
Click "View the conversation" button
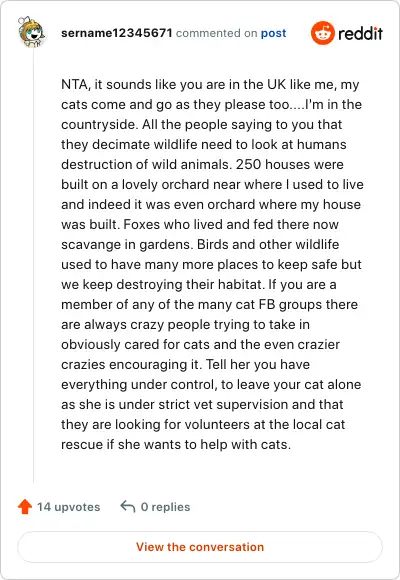200,547
